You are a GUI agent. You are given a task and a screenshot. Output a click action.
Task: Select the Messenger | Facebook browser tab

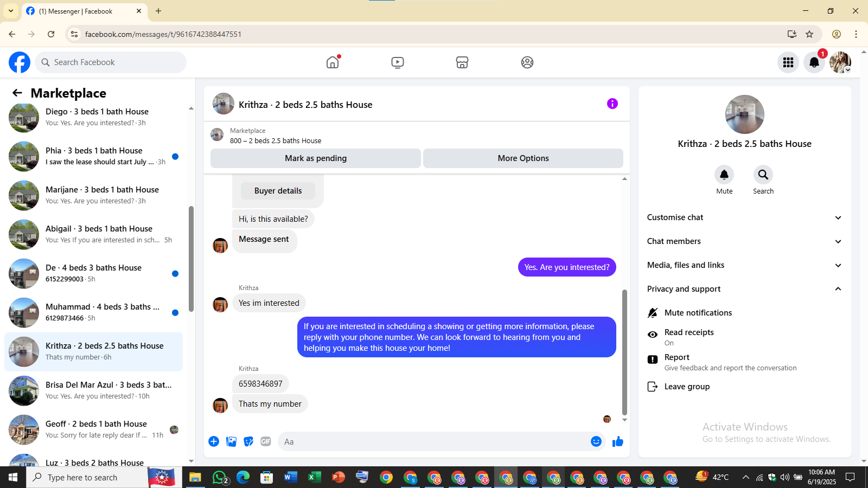point(84,11)
